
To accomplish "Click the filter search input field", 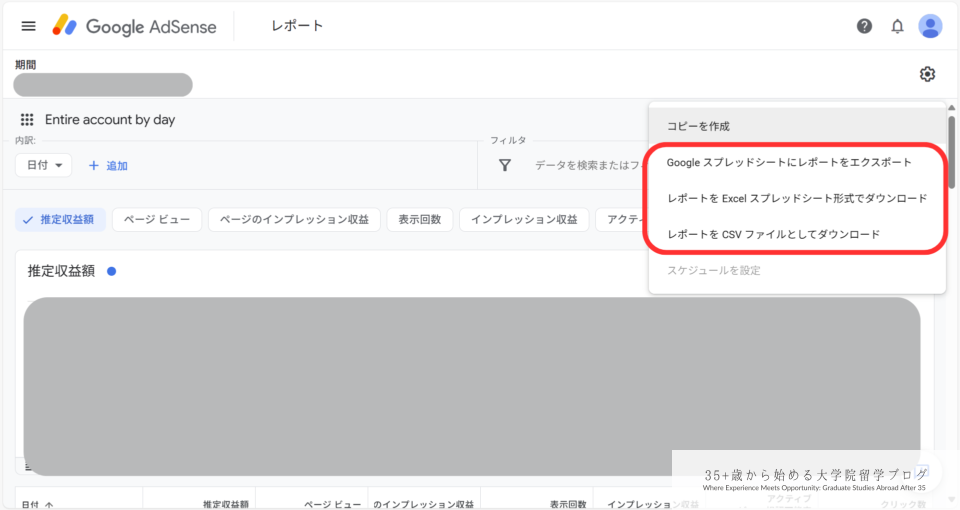I will click(590, 165).
